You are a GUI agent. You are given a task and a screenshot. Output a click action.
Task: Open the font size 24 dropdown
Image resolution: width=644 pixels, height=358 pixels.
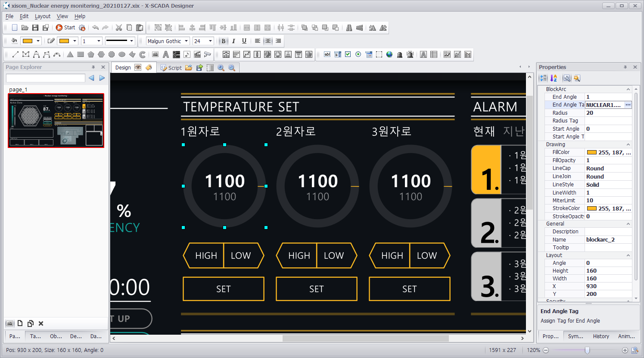(x=210, y=41)
